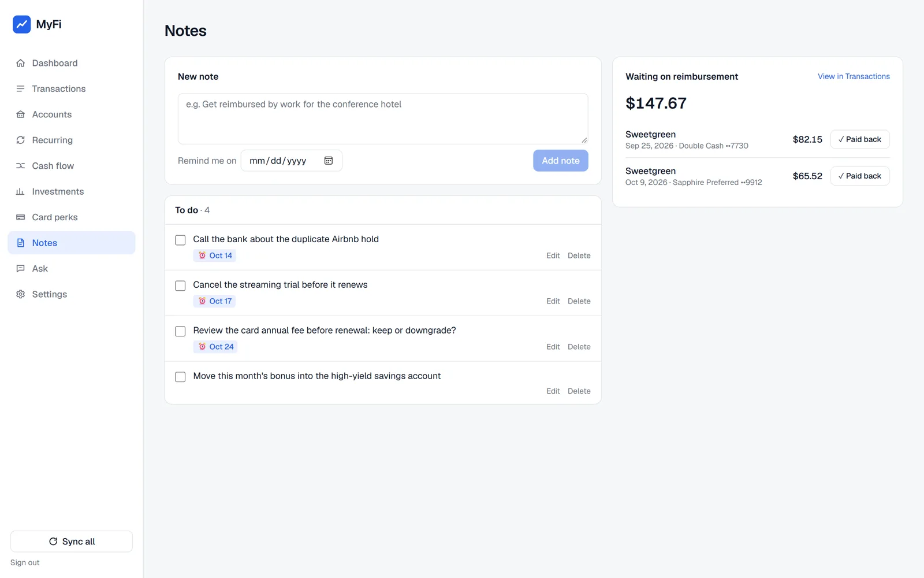Navigate to Recurring
Image resolution: width=924 pixels, height=578 pixels.
[72, 140]
